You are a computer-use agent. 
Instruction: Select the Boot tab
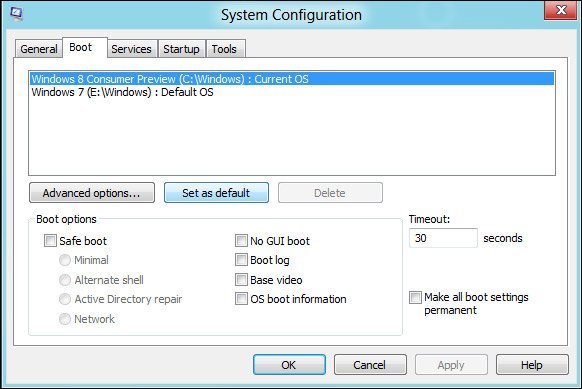coord(85,48)
